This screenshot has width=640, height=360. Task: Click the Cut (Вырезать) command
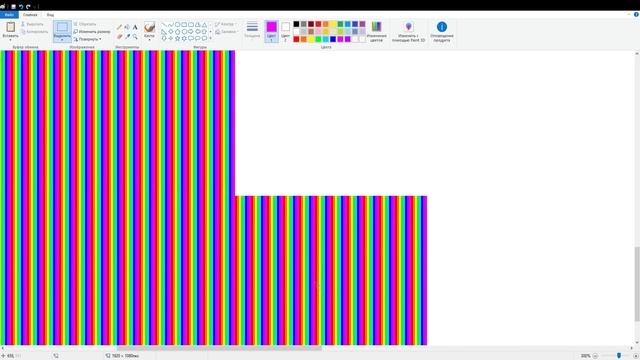pos(32,24)
